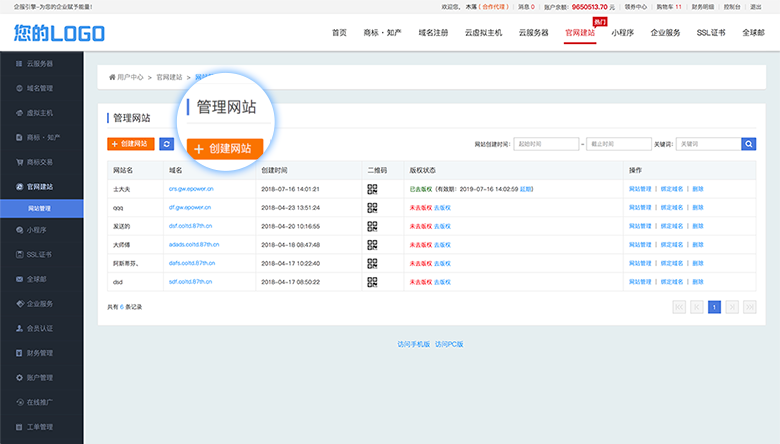
Task: Click the blue magnifier search button
Action: click(x=748, y=144)
